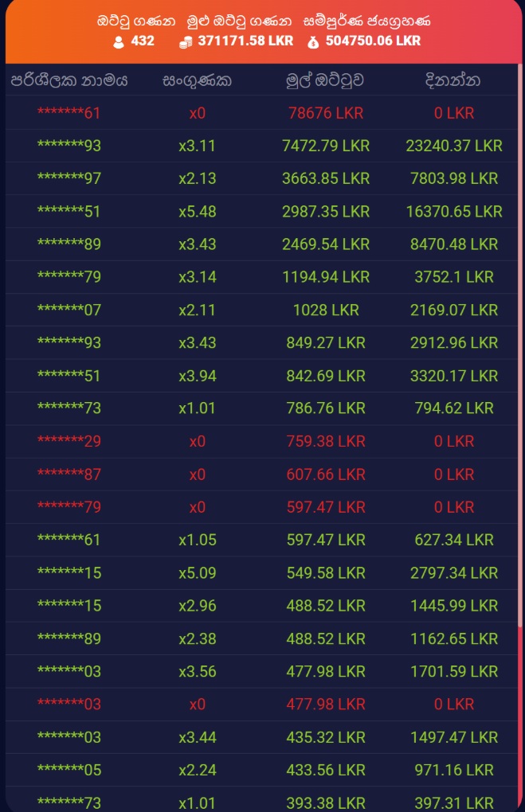Click the 393.38 LKR bet cell

point(326,802)
